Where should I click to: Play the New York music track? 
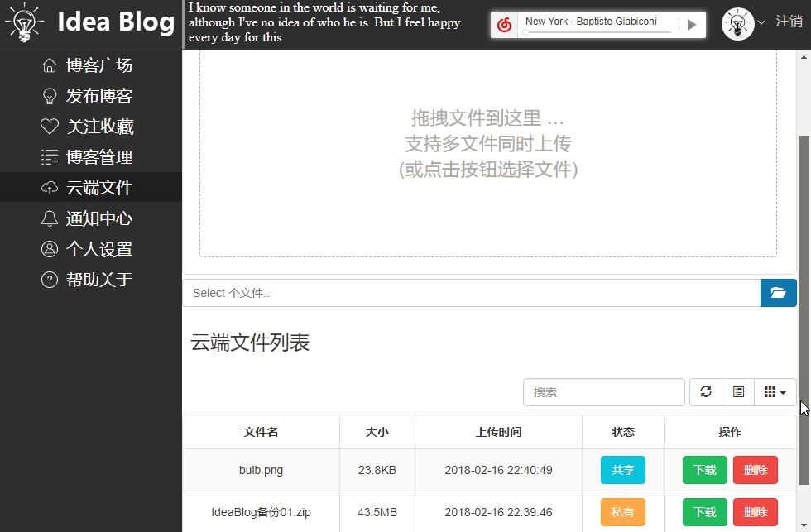point(692,24)
